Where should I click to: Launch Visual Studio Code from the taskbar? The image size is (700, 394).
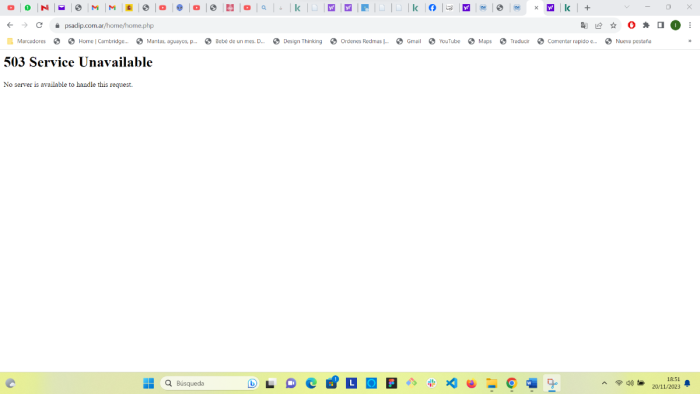coord(451,383)
